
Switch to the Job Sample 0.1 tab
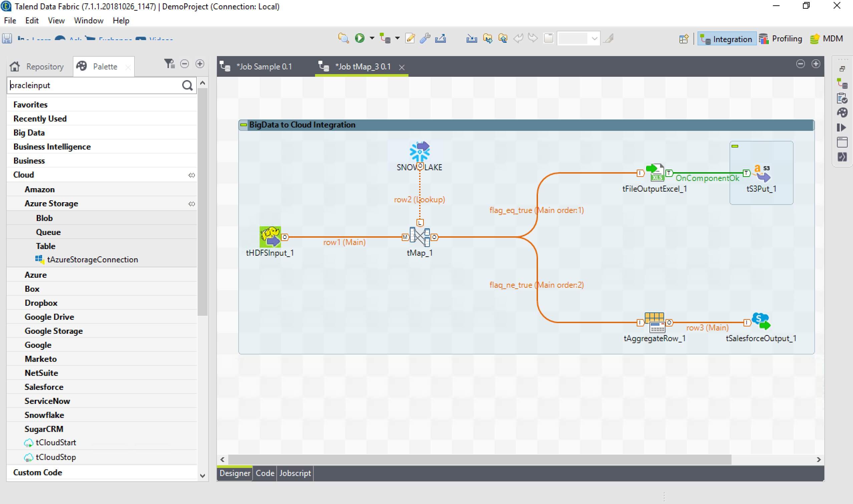(264, 66)
